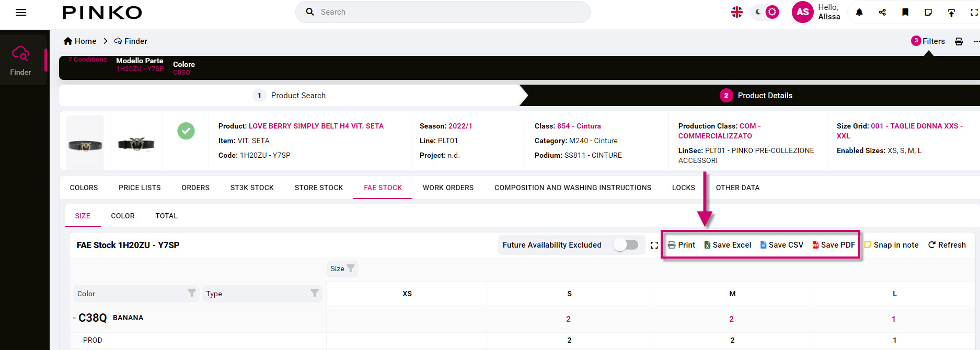The height and width of the screenshot is (350, 980).
Task: Open the ORDERS tab
Action: coord(195,188)
